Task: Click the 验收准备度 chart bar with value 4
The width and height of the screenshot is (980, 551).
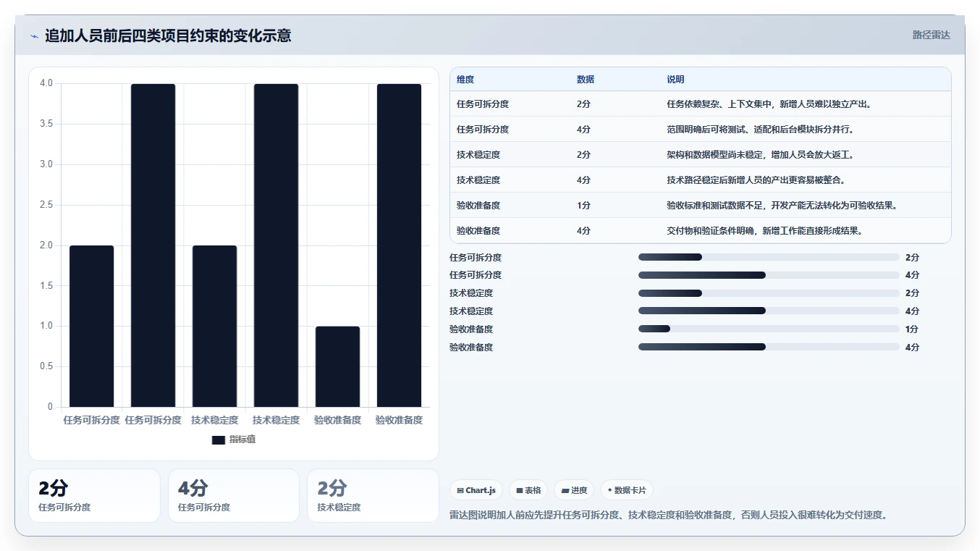Action: [x=399, y=245]
